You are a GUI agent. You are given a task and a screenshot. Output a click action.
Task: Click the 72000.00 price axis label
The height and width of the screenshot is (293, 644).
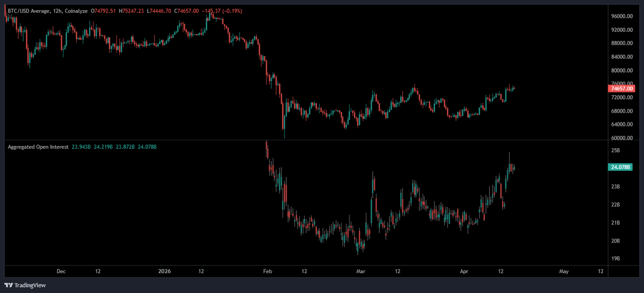[x=621, y=98]
